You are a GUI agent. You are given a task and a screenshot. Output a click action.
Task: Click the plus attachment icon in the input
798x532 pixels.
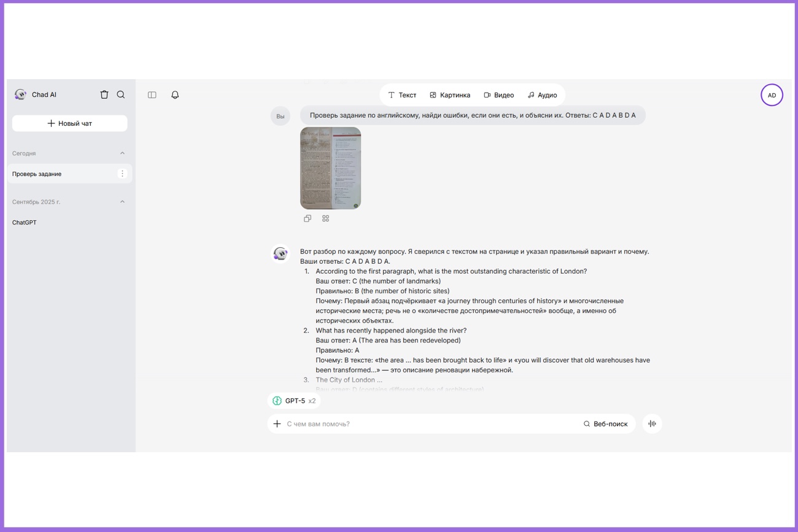click(277, 424)
